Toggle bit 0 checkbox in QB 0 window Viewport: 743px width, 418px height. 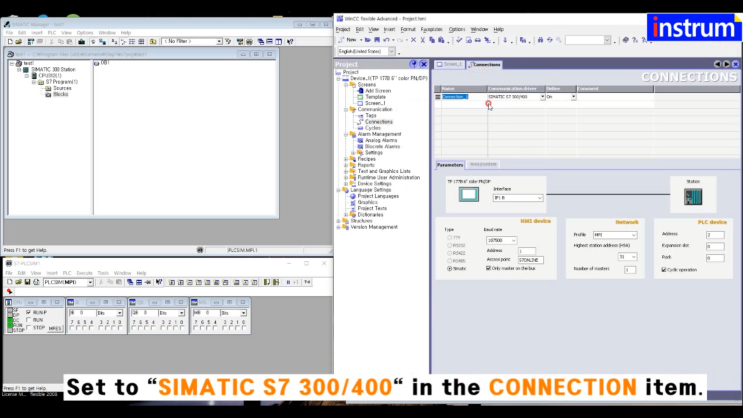coord(182,327)
